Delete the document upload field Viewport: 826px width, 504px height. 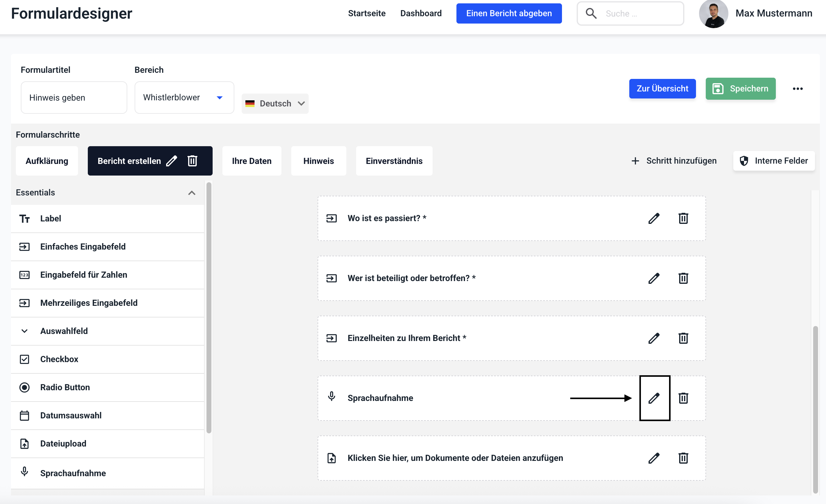tap(683, 458)
